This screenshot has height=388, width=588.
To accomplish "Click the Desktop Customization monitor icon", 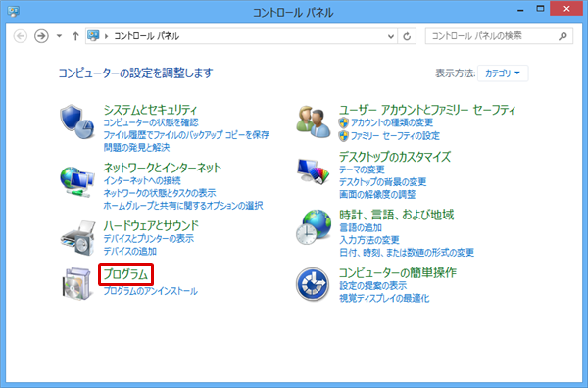I will (314, 171).
